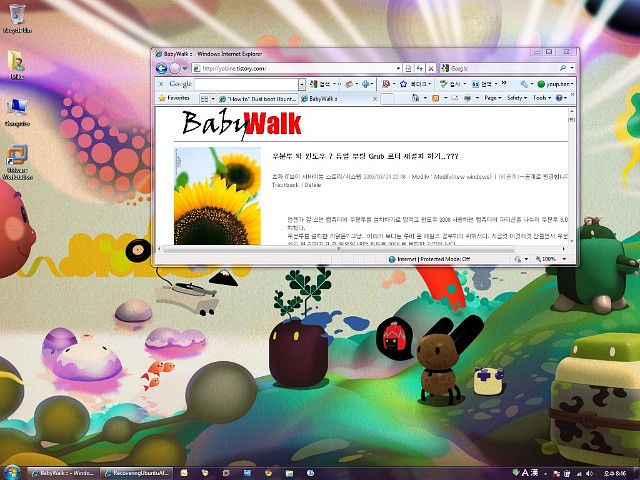This screenshot has width=640, height=480.
Task: Click the magnifier search icon
Action: (x=563, y=68)
